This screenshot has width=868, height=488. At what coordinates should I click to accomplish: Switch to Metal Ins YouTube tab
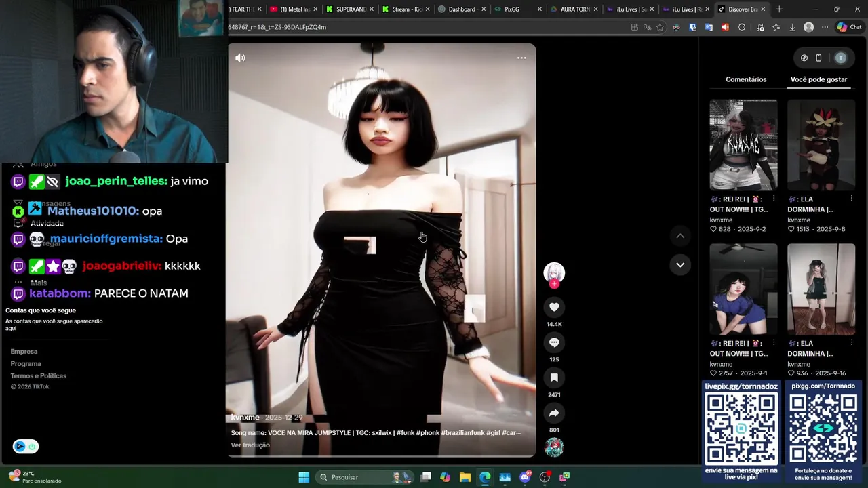coord(292,9)
